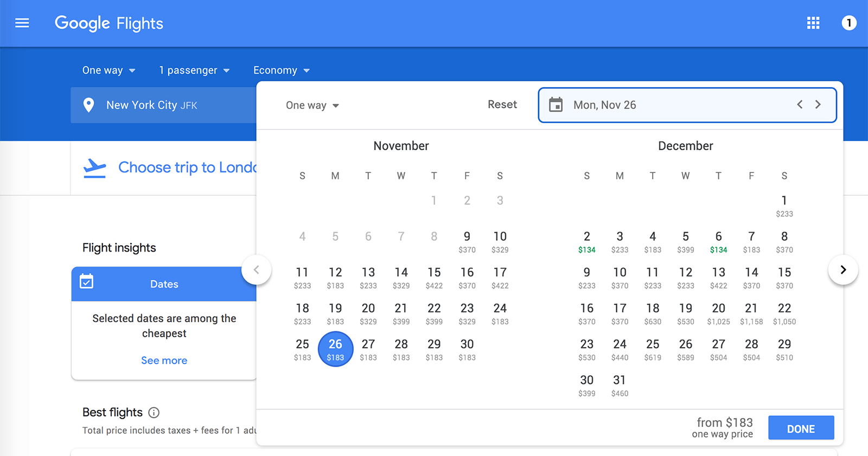Go to the next day in the date field

[818, 105]
